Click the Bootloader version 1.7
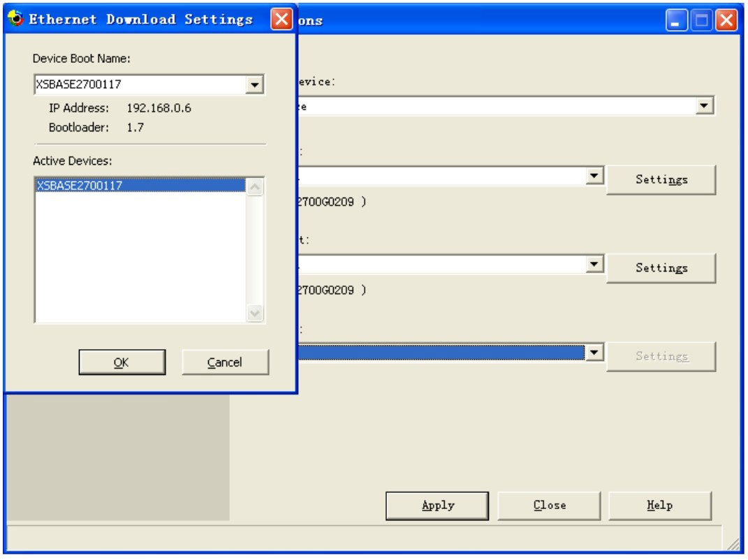 135,128
